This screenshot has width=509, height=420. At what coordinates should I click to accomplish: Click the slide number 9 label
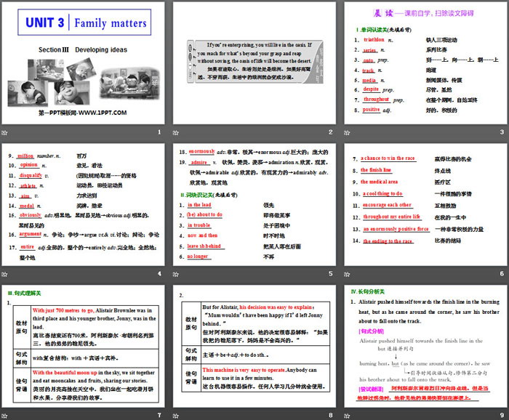501,415
